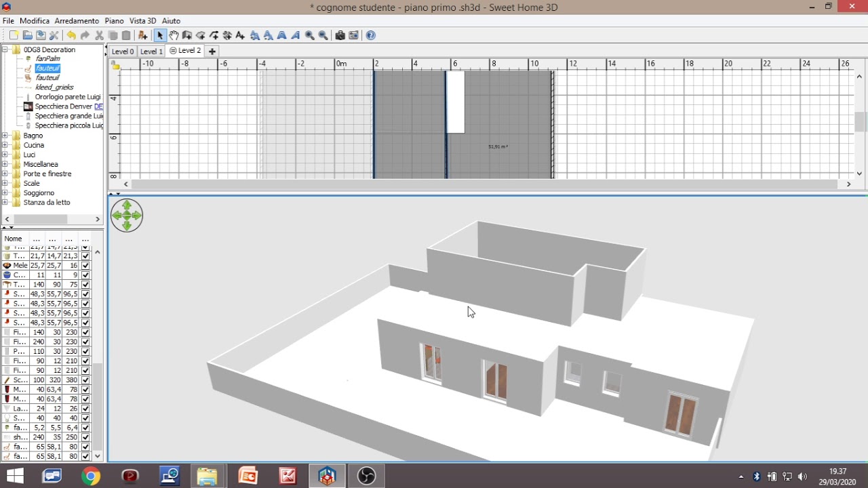Screen dimensions: 868x488
Task: Open the Arredamento menu
Action: click(77, 21)
